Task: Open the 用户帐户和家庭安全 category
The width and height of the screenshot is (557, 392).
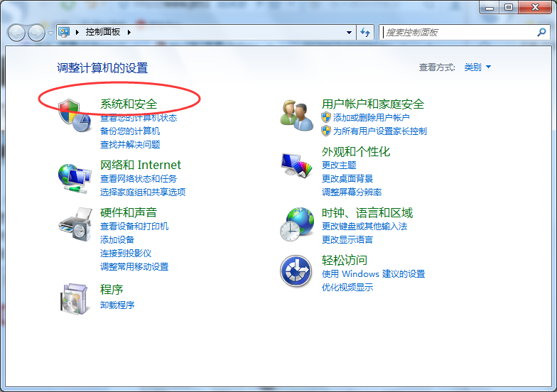Action: [x=373, y=104]
